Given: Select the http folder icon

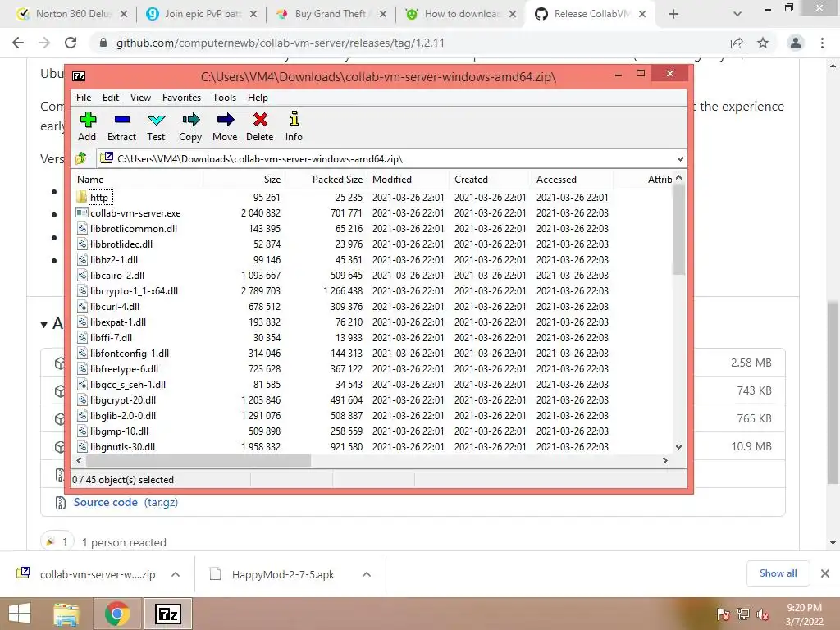Looking at the screenshot, I should [81, 197].
